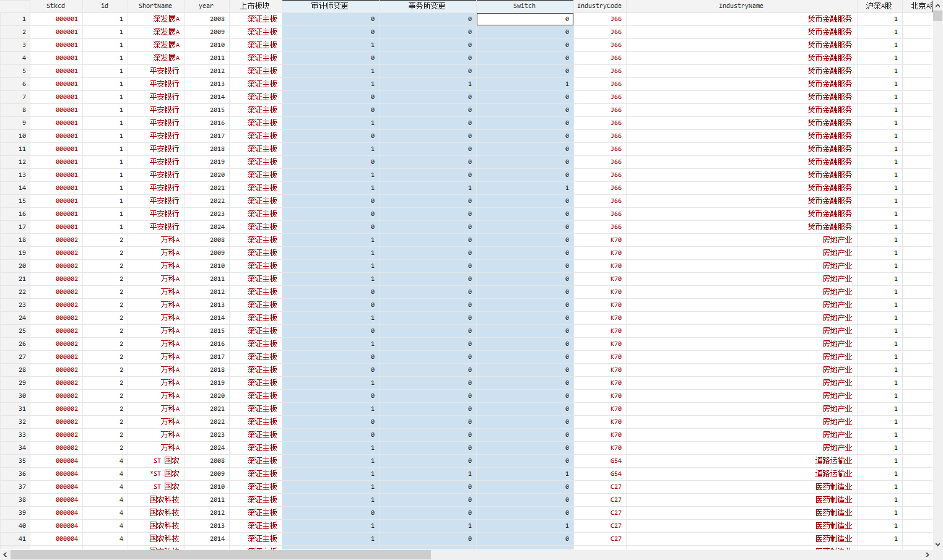This screenshot has width=943, height=560.
Task: Click the year column header
Action: 206,6
